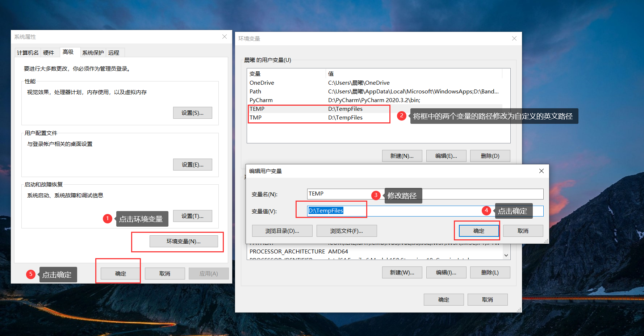Open performance settings via 设置(S) button
Screen dimensions: 644x336
pos(192,113)
